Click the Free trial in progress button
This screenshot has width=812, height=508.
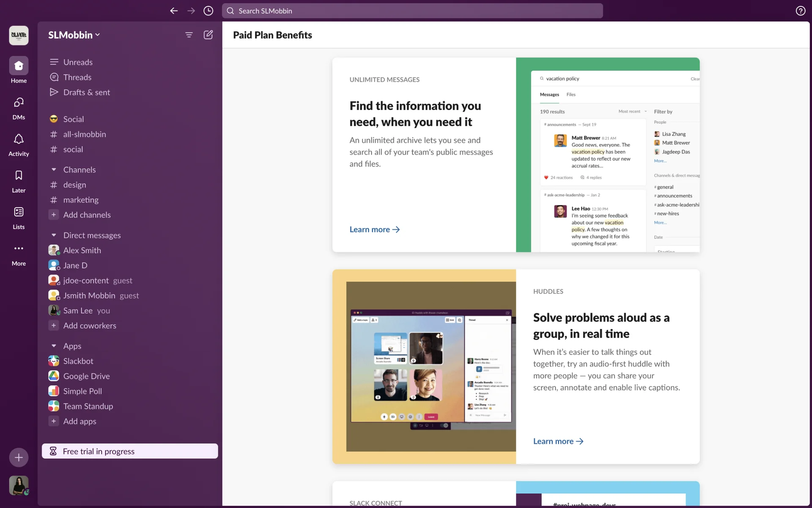point(130,451)
